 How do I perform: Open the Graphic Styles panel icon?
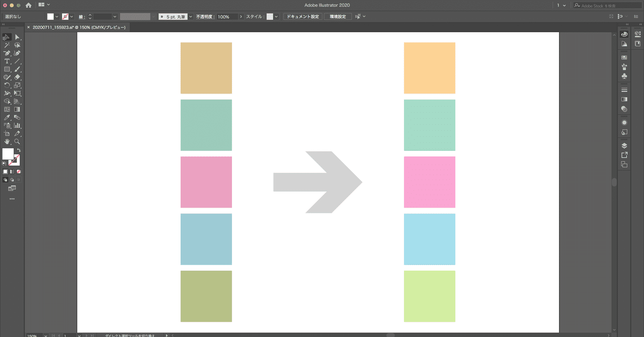coord(624,132)
